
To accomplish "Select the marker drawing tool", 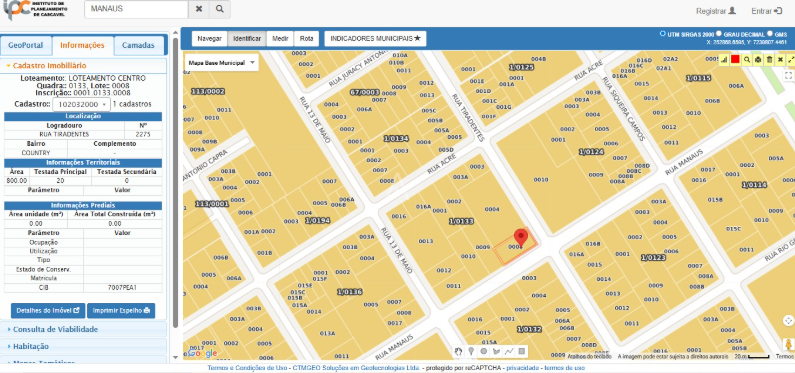I will (472, 351).
